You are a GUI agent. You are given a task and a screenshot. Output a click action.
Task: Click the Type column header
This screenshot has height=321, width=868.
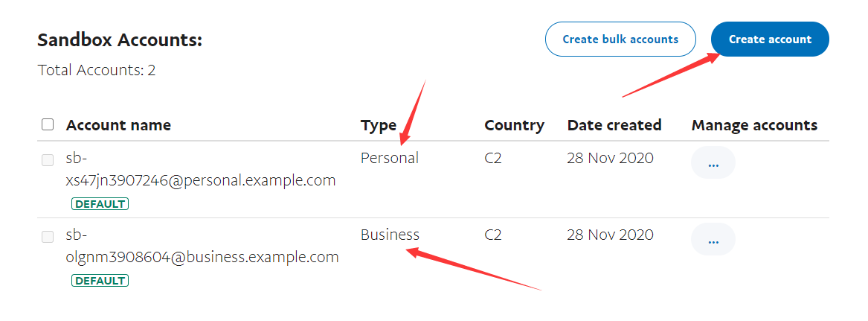[x=379, y=125]
